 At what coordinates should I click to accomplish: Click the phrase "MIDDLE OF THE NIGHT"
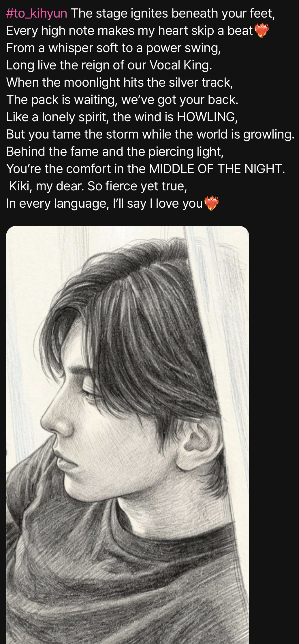coord(216,169)
